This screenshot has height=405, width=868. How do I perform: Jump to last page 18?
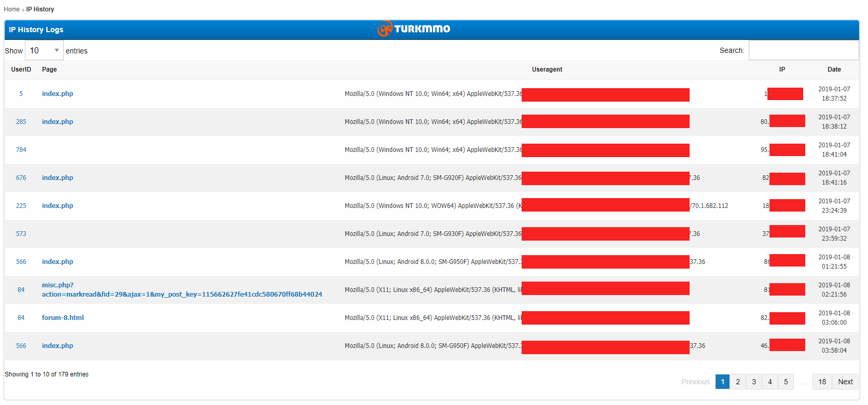[822, 382]
